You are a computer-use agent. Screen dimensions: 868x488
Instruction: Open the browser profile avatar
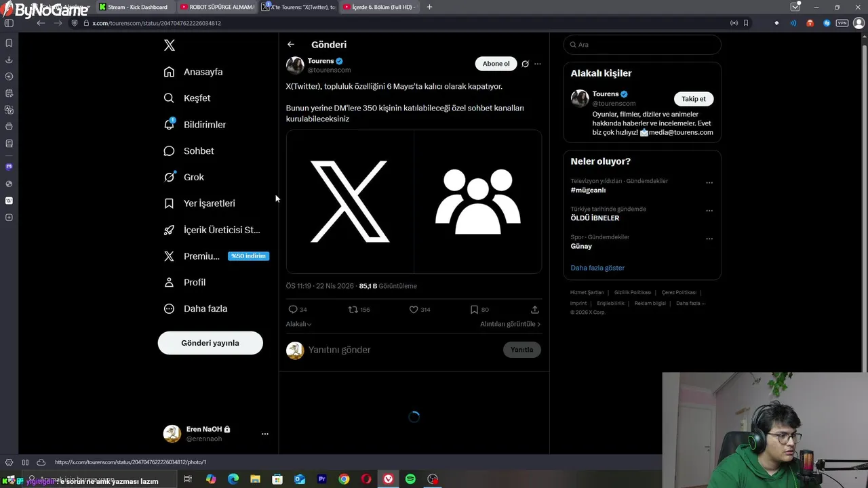(x=859, y=23)
